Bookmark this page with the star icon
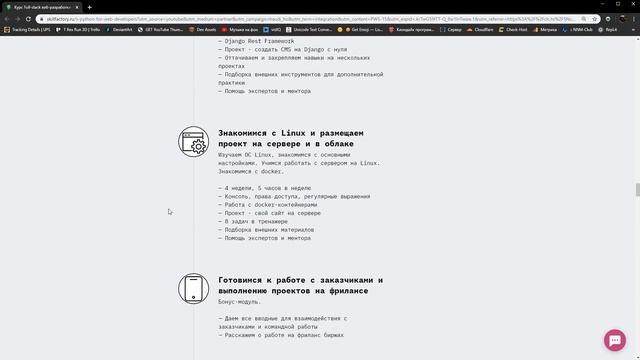Viewport: 640px width, 360px height. pos(594,19)
